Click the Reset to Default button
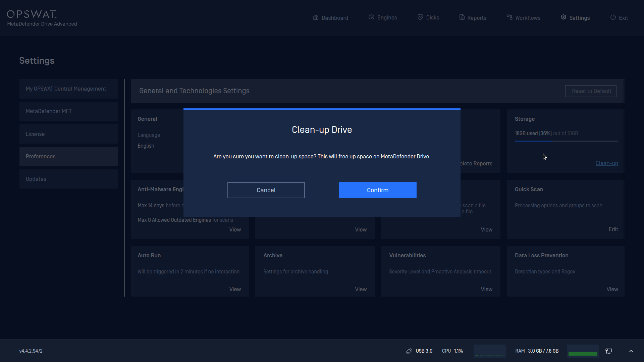The height and width of the screenshot is (362, 644). coord(591,91)
